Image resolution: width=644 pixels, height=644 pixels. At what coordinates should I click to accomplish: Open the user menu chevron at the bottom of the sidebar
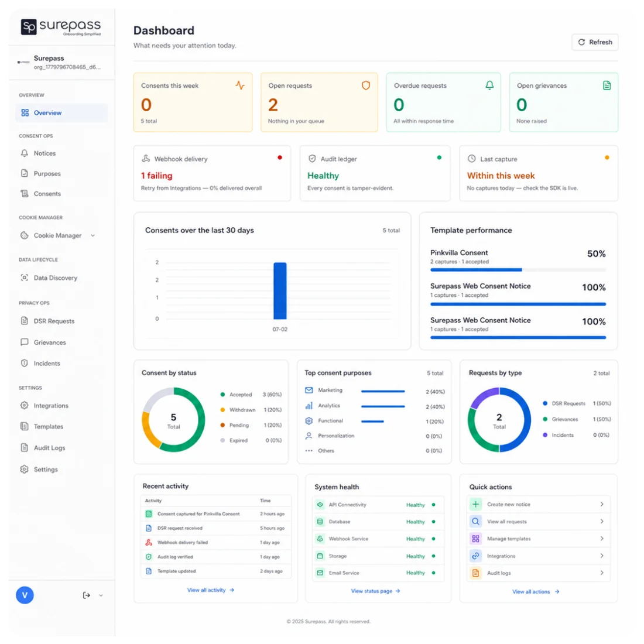pos(101,595)
